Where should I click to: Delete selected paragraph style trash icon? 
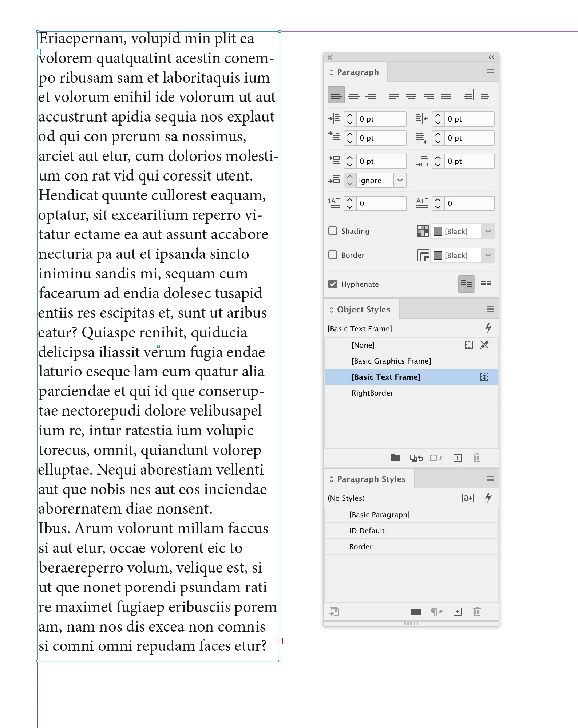(x=477, y=612)
